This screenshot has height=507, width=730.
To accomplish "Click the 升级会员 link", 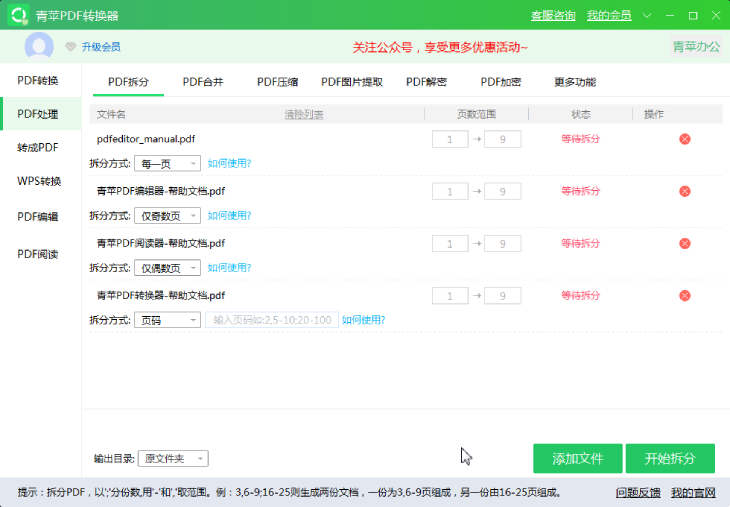I will point(101,47).
